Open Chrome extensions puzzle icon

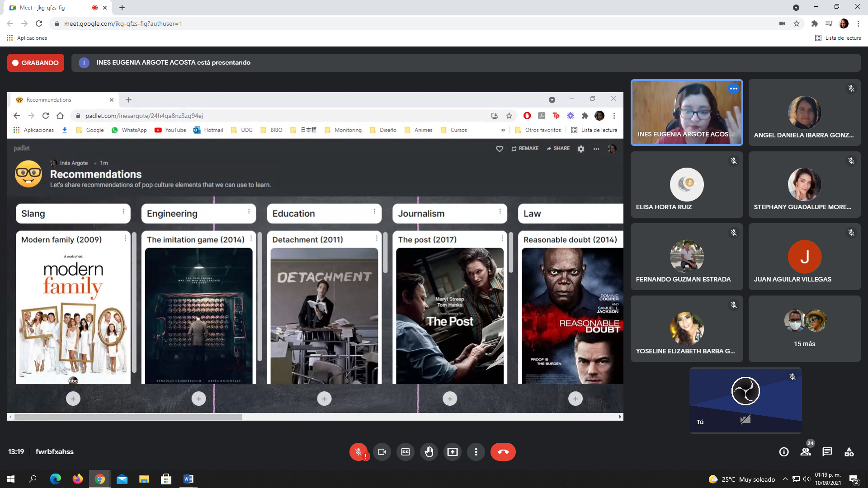(x=815, y=23)
